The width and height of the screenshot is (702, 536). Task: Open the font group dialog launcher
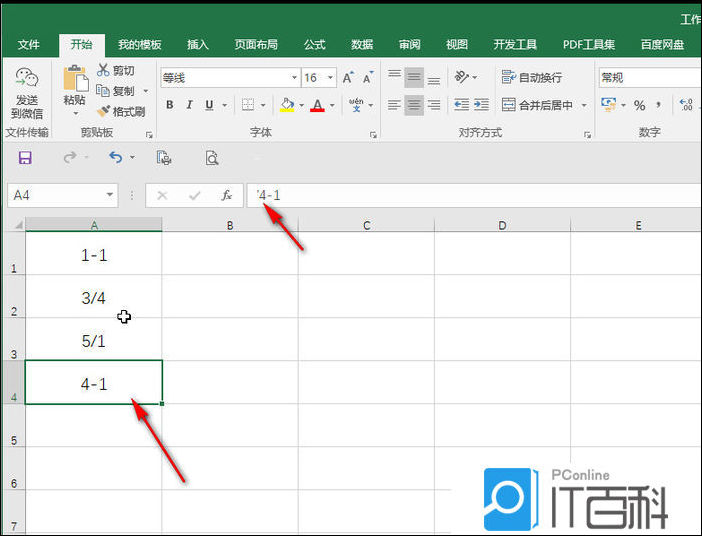(x=373, y=135)
